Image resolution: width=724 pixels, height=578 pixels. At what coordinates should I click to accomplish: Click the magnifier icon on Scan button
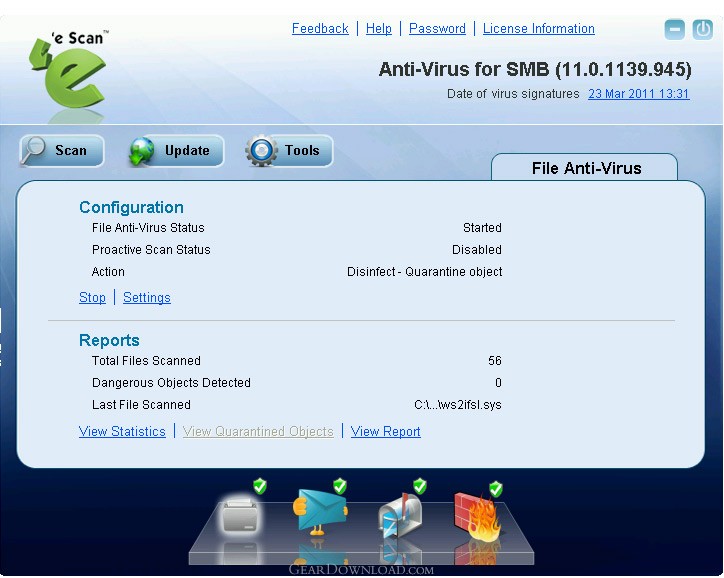point(34,150)
